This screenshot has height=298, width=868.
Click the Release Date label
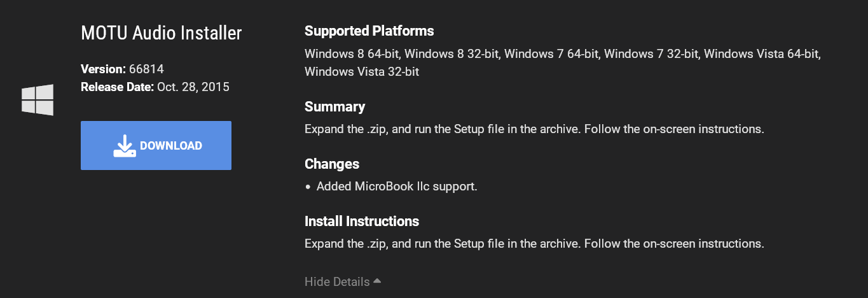[118, 87]
